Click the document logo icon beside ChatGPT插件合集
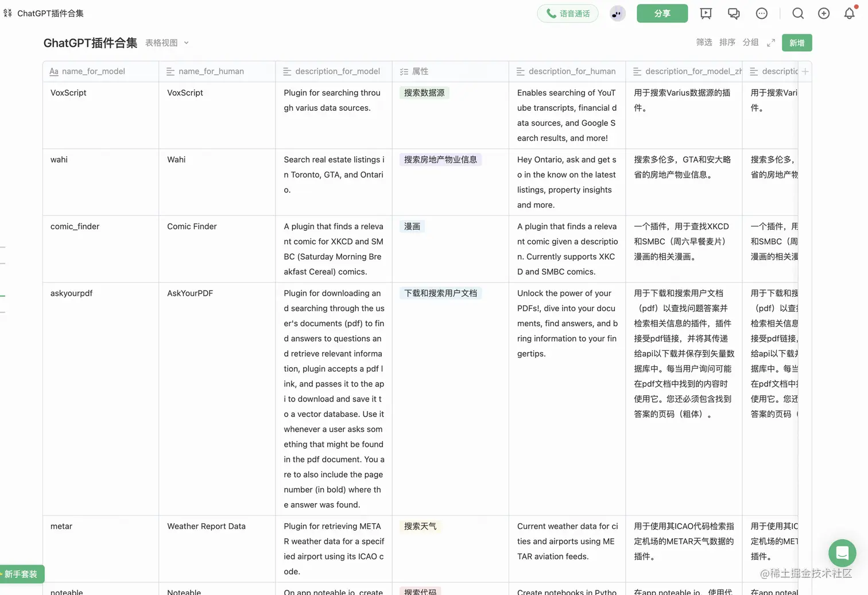 click(7, 13)
